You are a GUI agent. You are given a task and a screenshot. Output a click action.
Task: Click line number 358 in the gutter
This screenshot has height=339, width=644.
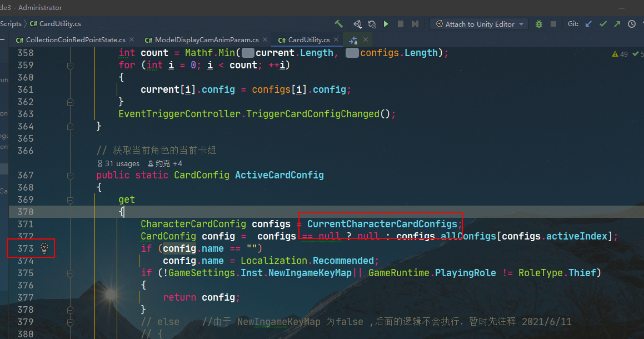point(26,53)
